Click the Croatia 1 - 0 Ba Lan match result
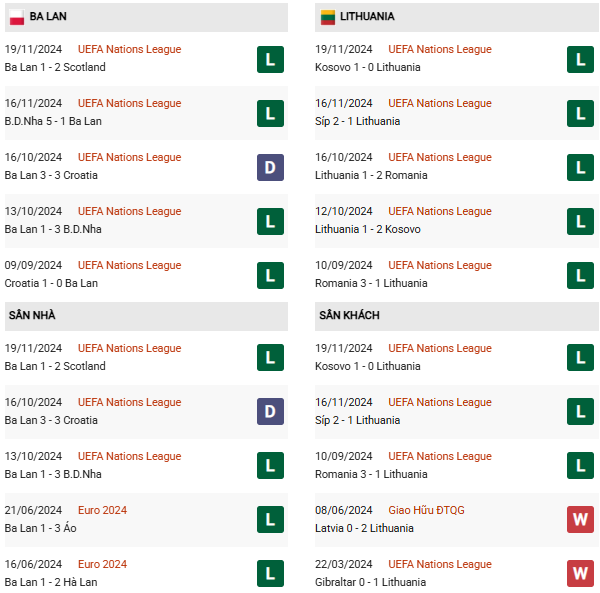The height and width of the screenshot is (593, 600). (x=51, y=283)
